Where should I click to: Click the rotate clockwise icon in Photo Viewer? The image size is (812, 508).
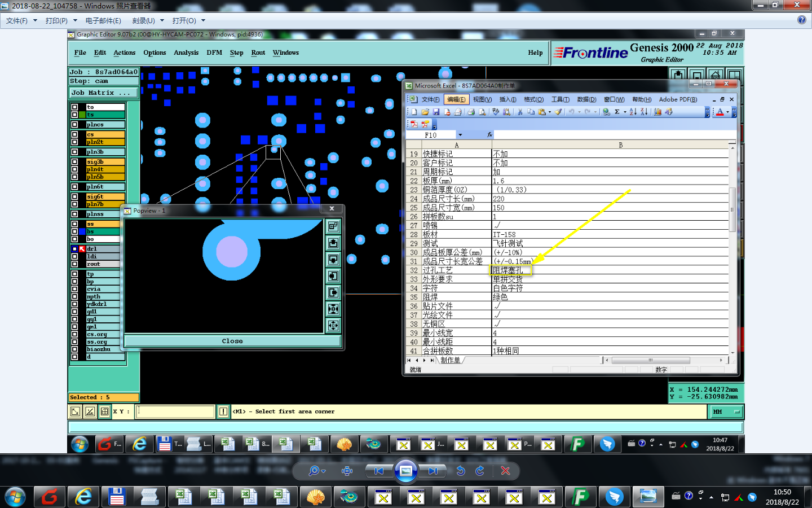click(x=480, y=471)
